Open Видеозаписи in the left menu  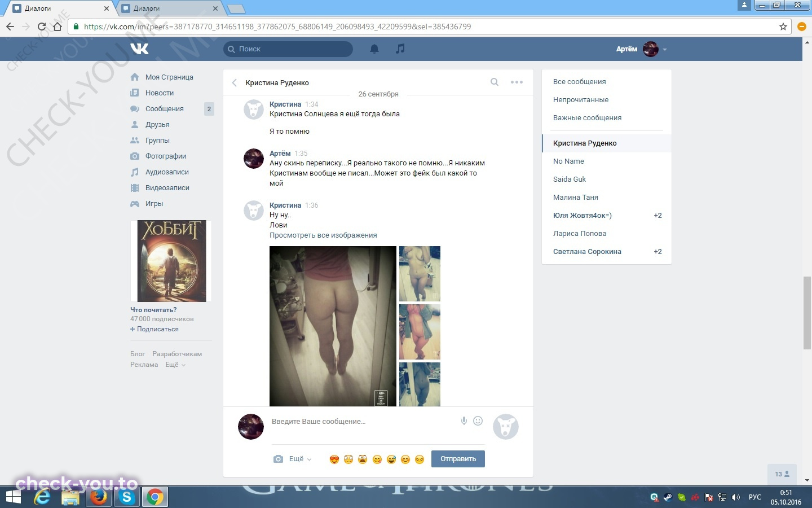point(167,188)
